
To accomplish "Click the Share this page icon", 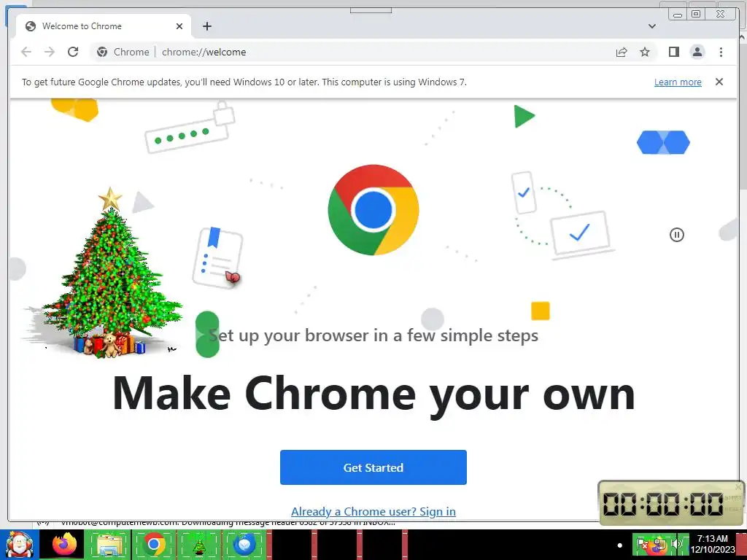I will (622, 52).
